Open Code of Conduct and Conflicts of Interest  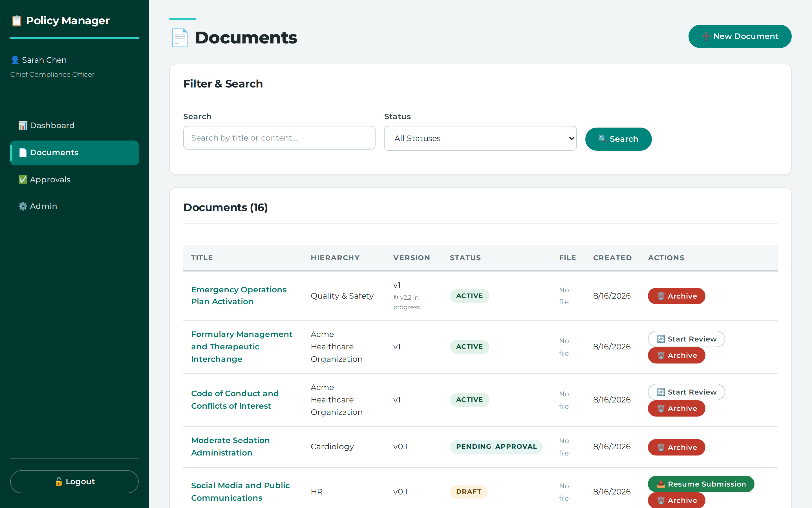pos(235,399)
